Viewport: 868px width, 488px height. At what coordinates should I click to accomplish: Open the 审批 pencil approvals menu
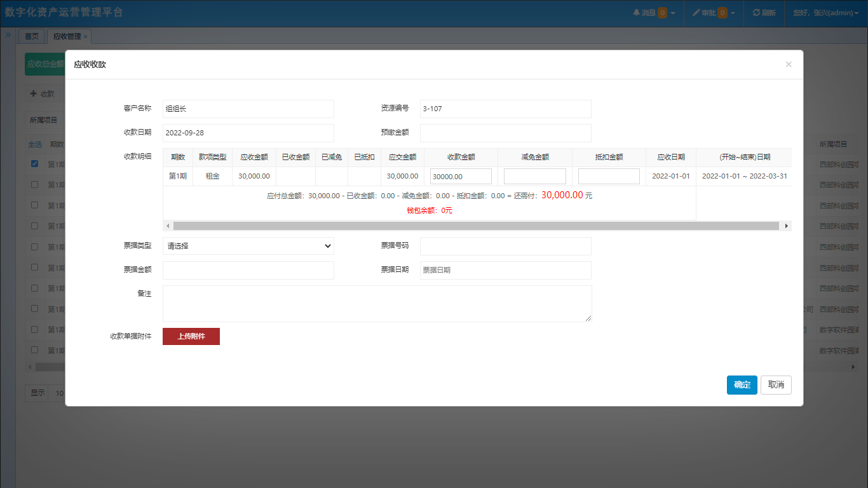click(714, 13)
